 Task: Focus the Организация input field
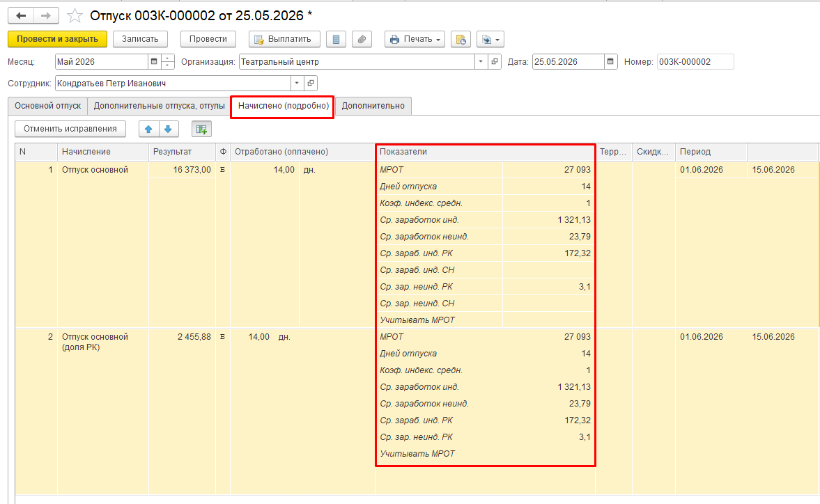[x=357, y=62]
